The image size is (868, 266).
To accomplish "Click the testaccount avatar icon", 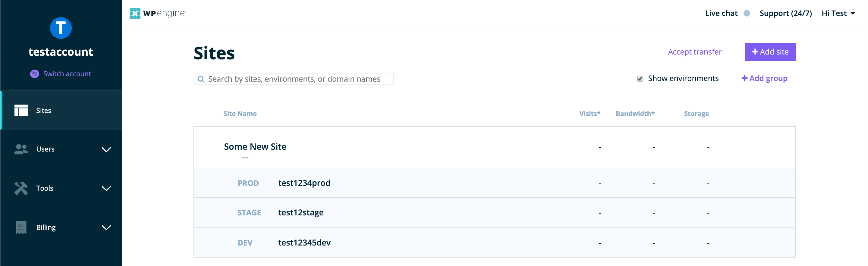I will click(x=61, y=28).
